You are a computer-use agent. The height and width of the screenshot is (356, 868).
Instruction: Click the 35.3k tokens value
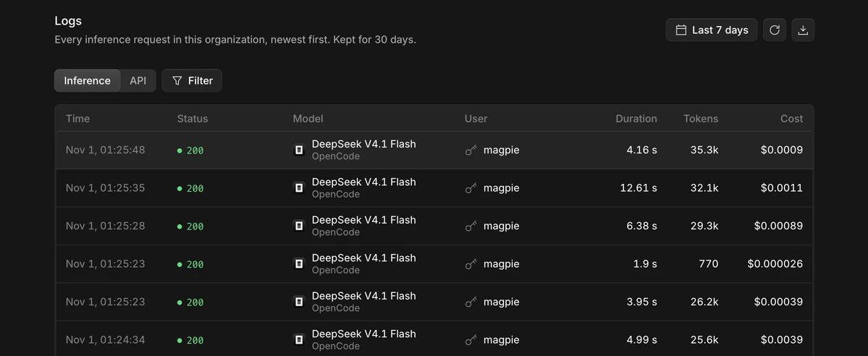704,150
